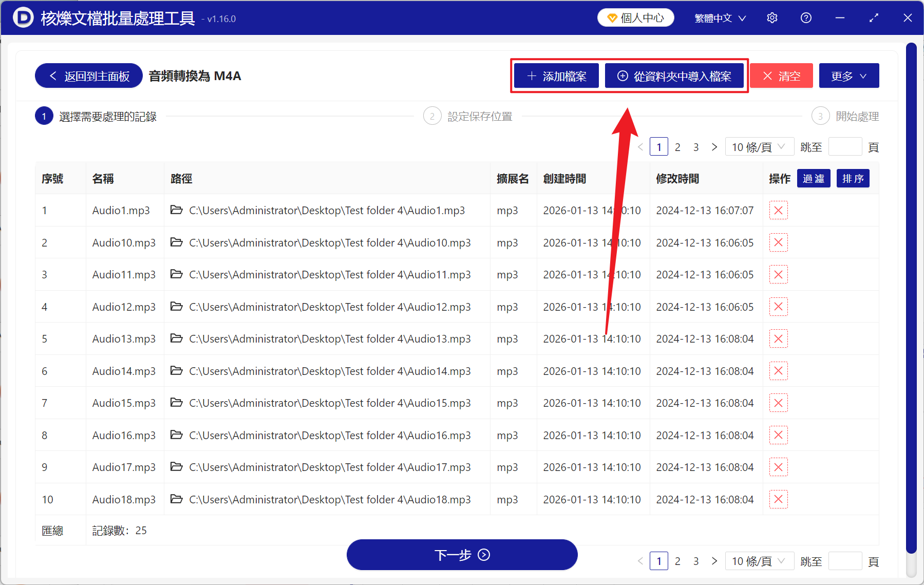Expand the 更多 dropdown
The image size is (924, 585).
848,75
